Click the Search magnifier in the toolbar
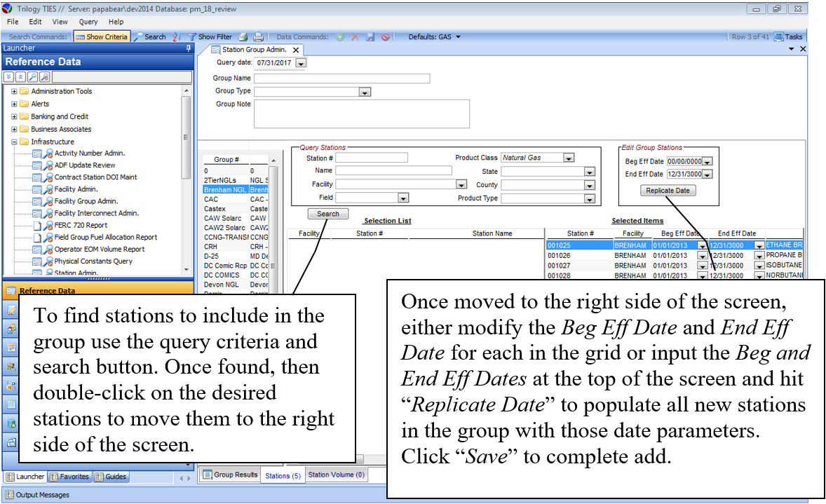This screenshot has width=826, height=504. [x=149, y=36]
